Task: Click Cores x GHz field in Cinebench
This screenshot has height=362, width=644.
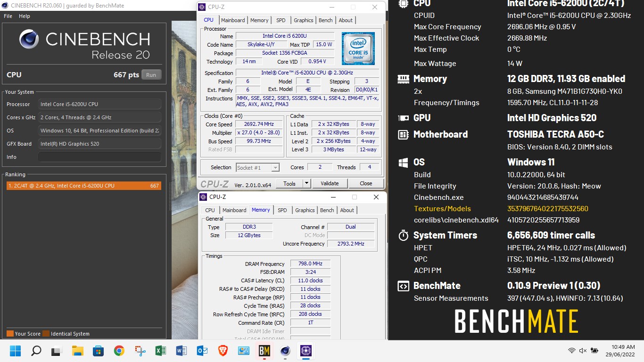Action: [x=99, y=117]
